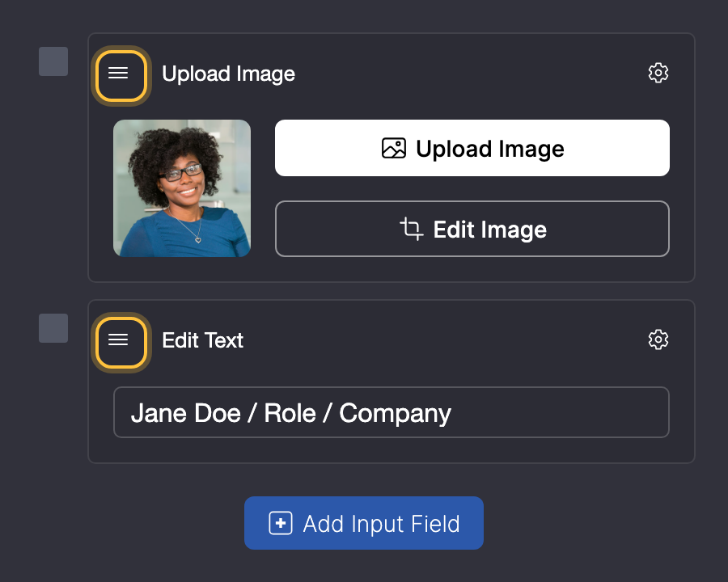Click the Add Input Field button
This screenshot has height=582, width=728.
[364, 523]
